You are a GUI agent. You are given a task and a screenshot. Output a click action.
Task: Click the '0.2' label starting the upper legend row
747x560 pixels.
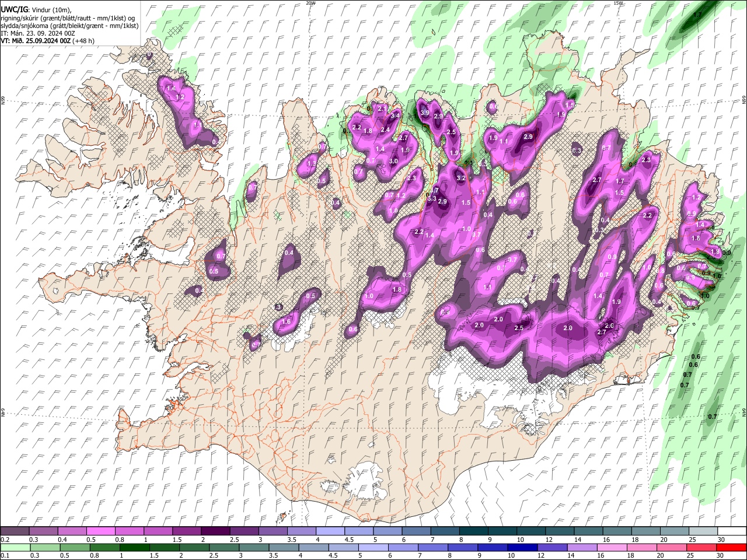pyautogui.click(x=5, y=540)
